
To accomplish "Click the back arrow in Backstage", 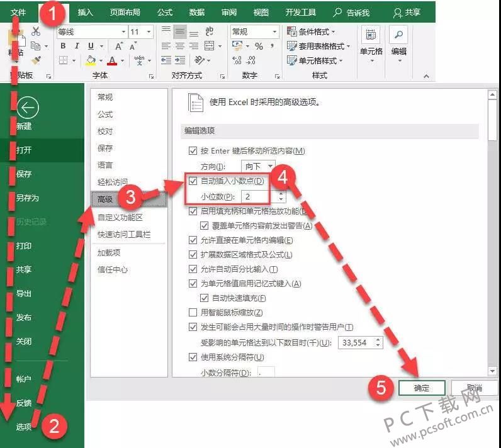I will tap(28, 108).
